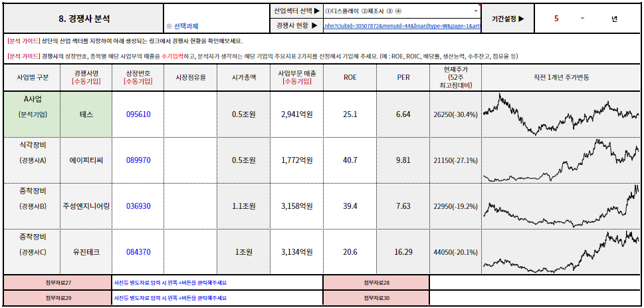Select the 시장점유율 column header
The image size is (644, 308).
191,77
